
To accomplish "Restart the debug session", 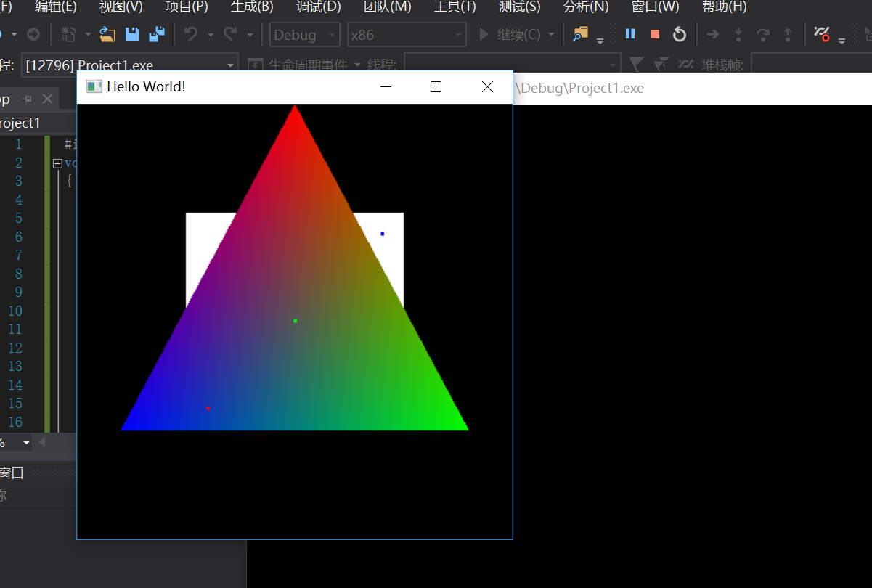I will pyautogui.click(x=680, y=34).
